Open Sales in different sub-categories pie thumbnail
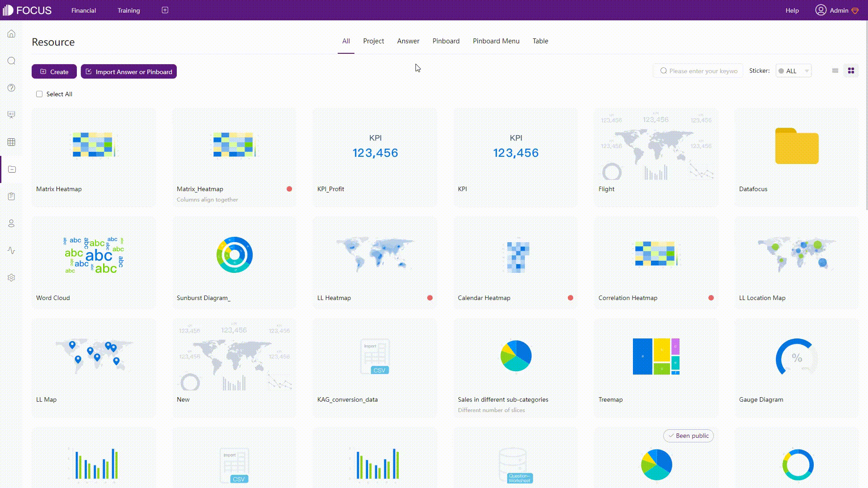 tap(516, 356)
